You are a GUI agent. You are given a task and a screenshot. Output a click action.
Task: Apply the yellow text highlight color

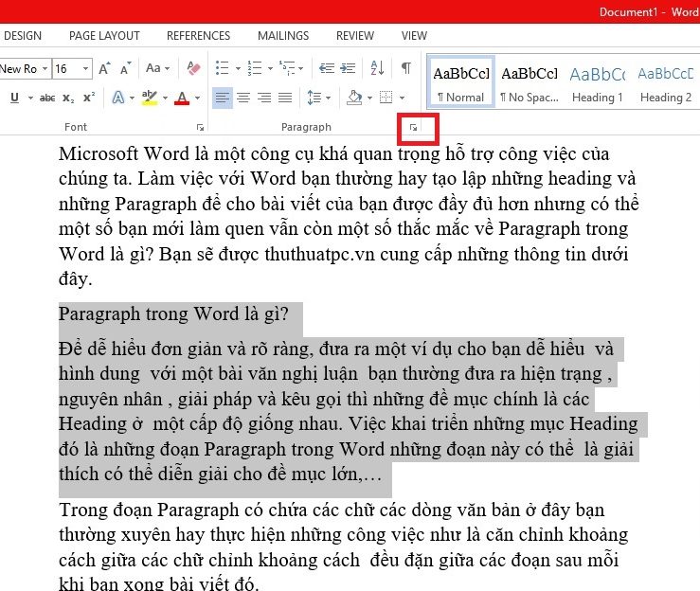pos(150,98)
